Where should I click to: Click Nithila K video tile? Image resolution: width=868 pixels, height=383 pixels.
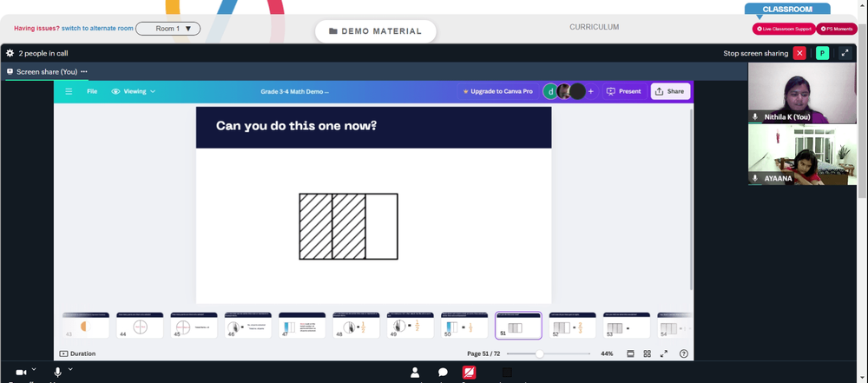(x=801, y=93)
